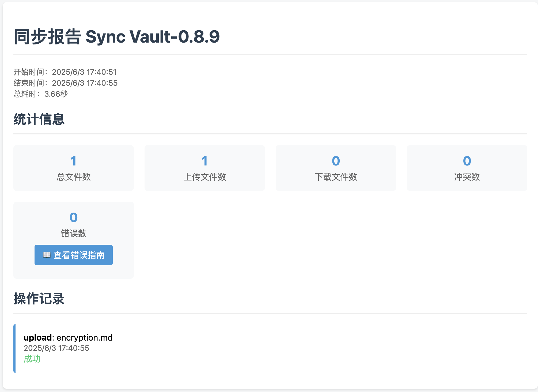Click the blue zero above 冲突数
Image resolution: width=538 pixels, height=392 pixels.
click(x=467, y=161)
